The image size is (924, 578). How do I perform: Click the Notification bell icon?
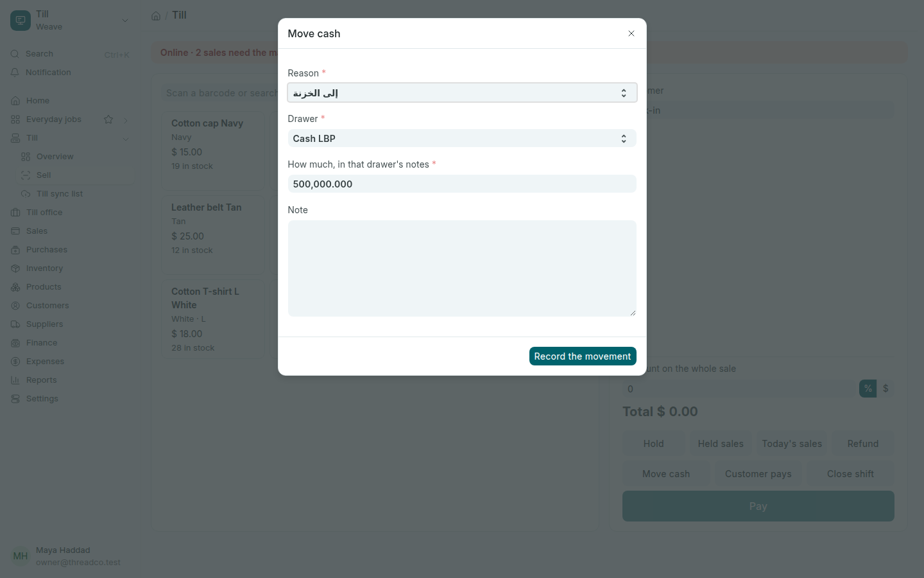pos(15,73)
